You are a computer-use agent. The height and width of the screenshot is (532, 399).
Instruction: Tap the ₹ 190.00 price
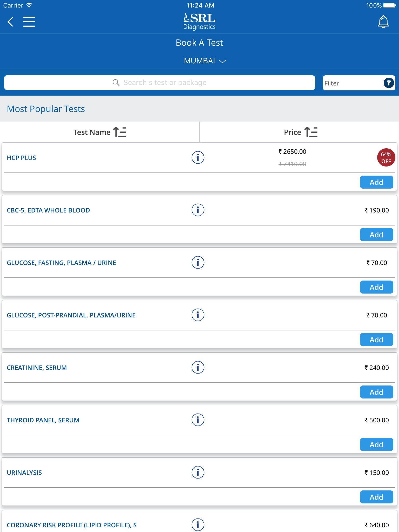377,210
